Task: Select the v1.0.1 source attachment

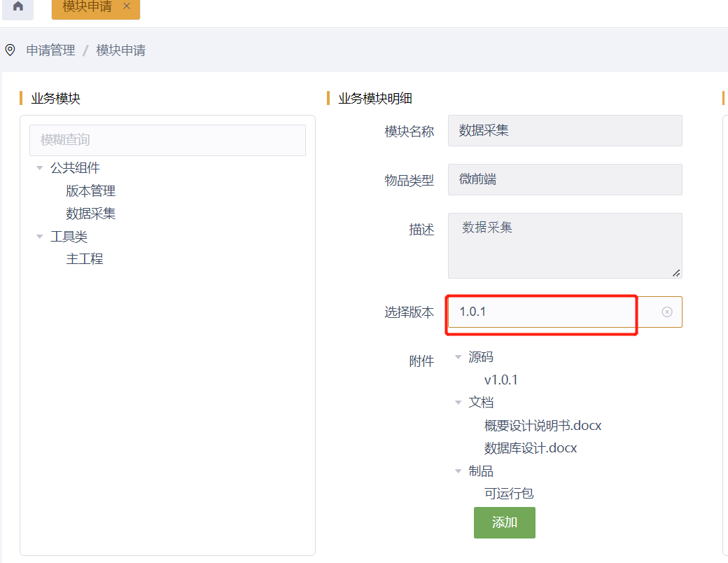Action: click(x=501, y=380)
